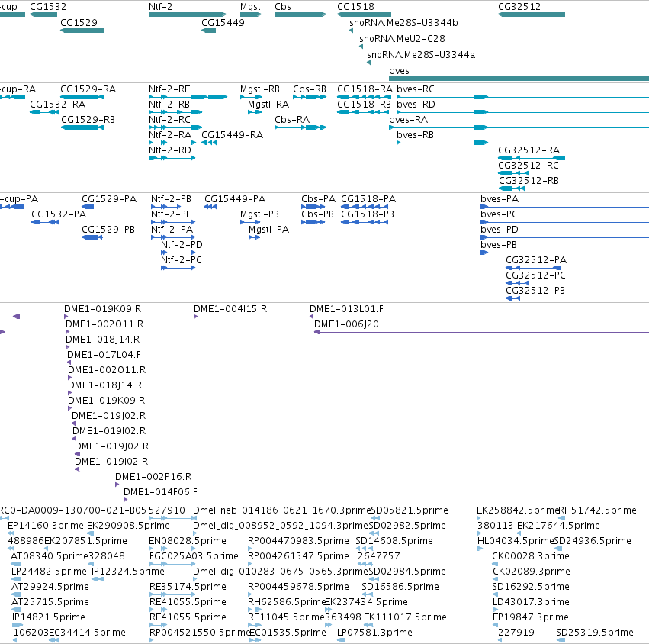Screen dimensions: 649x644
Task: Click the 'Mgstl-PA' label
Action: 268,230
